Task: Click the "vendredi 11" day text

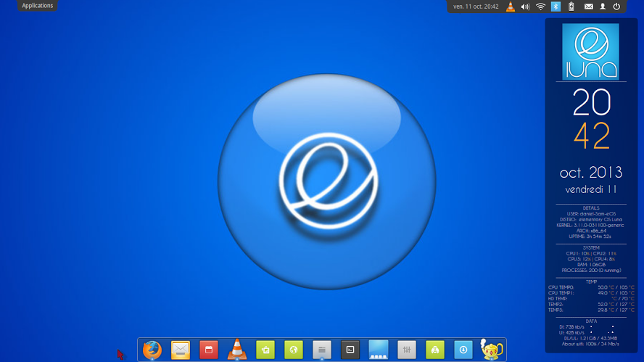Action: point(591,189)
